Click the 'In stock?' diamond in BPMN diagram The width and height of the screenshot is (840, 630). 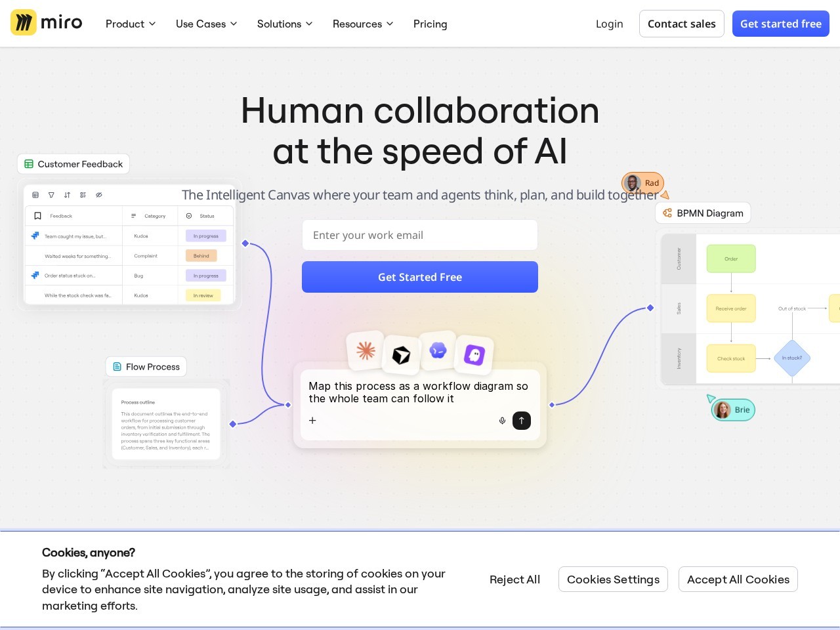pos(792,358)
